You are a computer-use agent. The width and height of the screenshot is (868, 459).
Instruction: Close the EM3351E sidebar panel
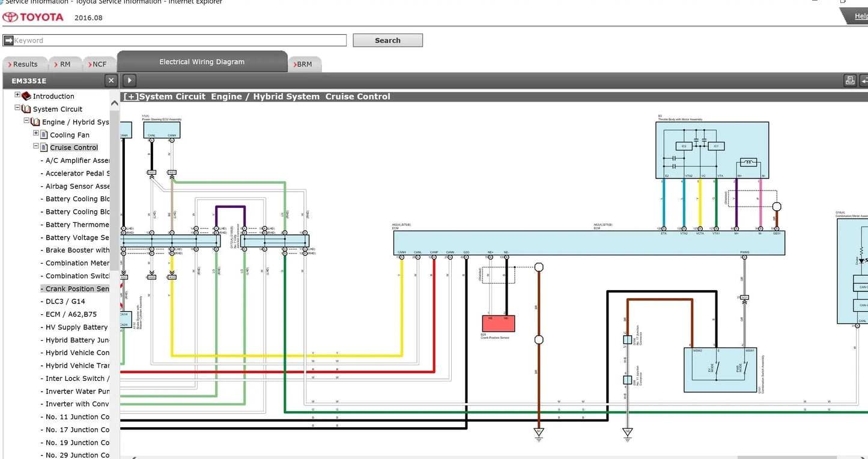click(x=111, y=80)
